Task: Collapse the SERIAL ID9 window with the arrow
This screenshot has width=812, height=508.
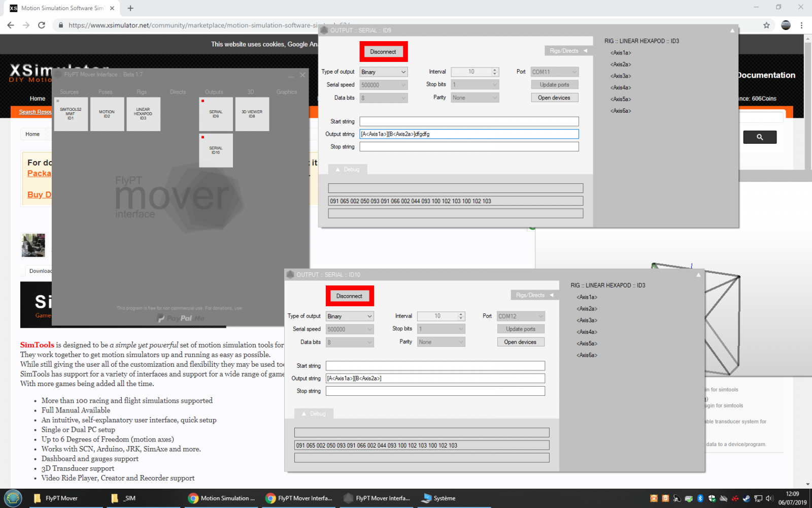Action: click(732, 30)
